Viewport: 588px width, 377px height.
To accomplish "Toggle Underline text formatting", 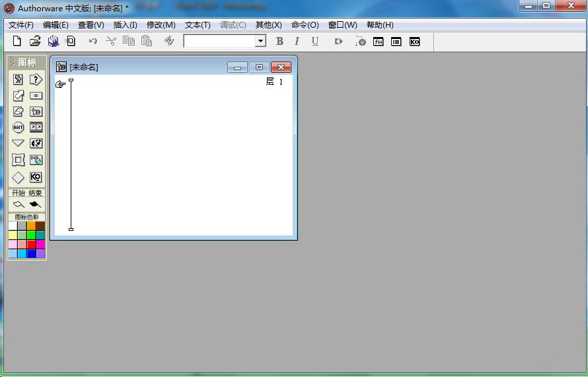I will (315, 41).
